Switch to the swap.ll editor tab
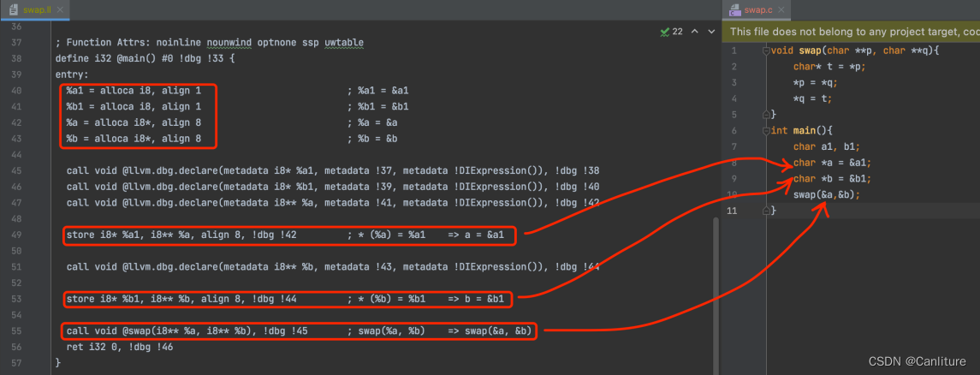This screenshot has height=375, width=980. [x=34, y=10]
